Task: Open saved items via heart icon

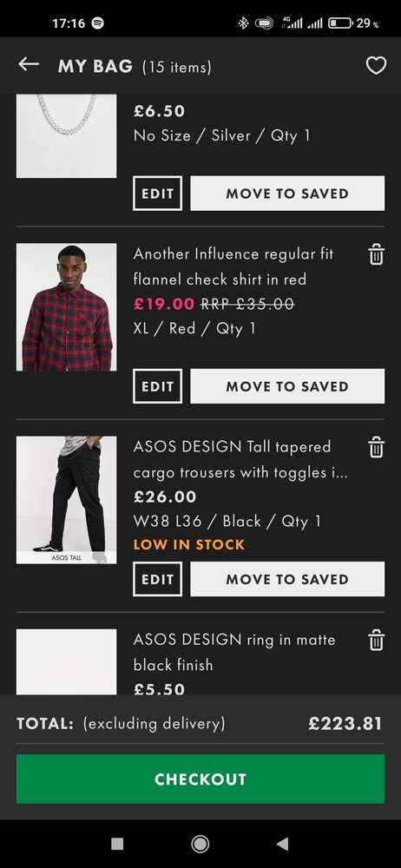Action: tap(376, 66)
